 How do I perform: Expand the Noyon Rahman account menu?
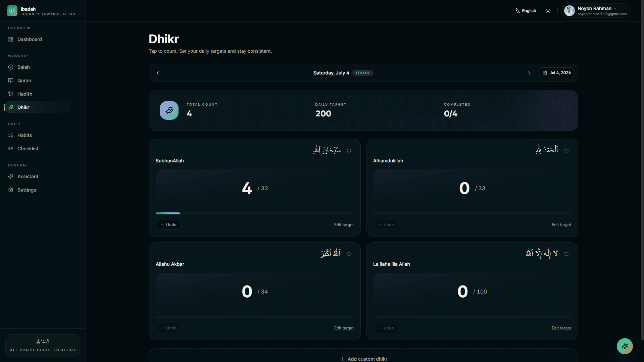(x=595, y=11)
